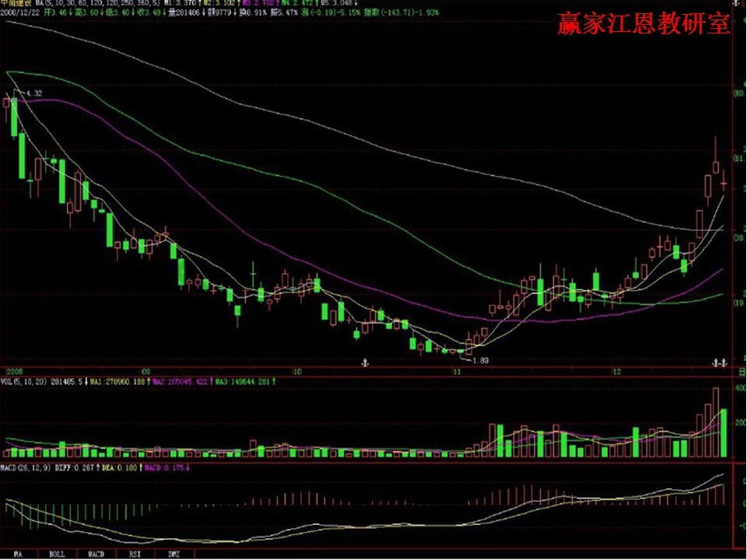Select the DMI indicator tab

point(173,554)
